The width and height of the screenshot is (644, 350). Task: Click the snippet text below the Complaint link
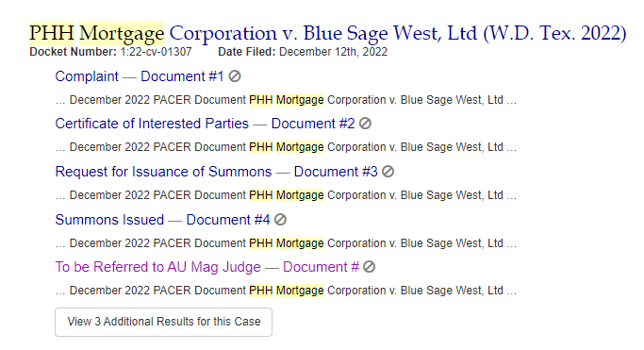pos(286,100)
